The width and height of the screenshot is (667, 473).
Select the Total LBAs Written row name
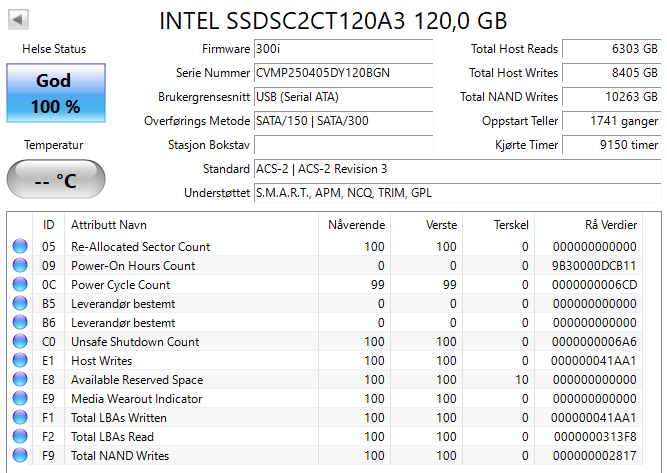click(x=119, y=418)
